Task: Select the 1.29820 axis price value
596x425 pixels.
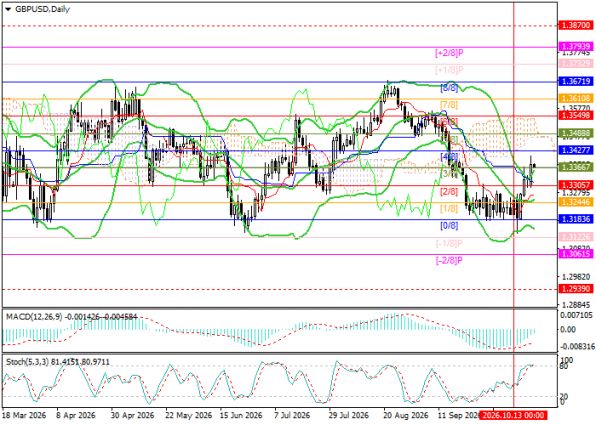Action: point(576,276)
